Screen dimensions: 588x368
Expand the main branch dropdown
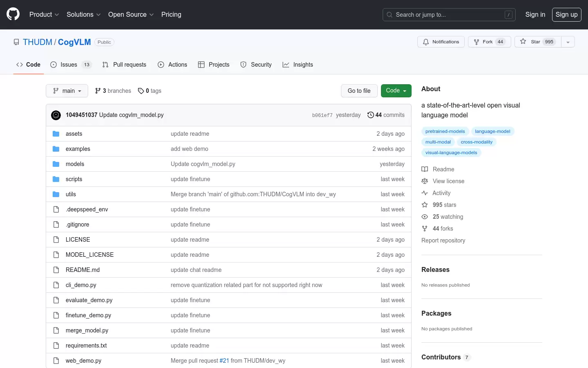pyautogui.click(x=67, y=91)
